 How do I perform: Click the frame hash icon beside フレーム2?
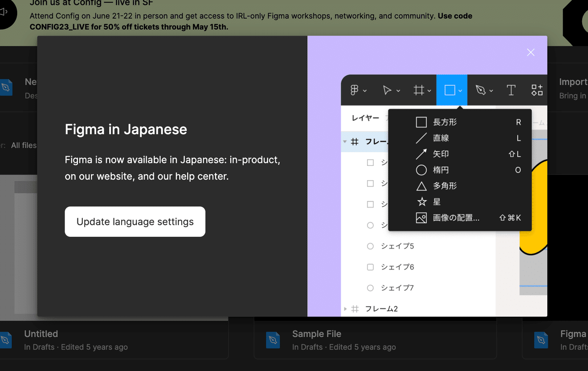click(355, 309)
